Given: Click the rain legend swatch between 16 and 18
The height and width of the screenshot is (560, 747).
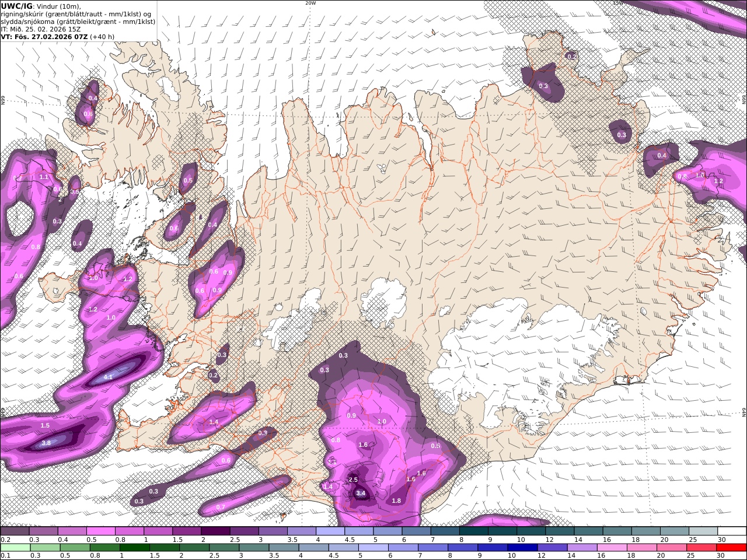Looking at the screenshot, I should pyautogui.click(x=612, y=547).
